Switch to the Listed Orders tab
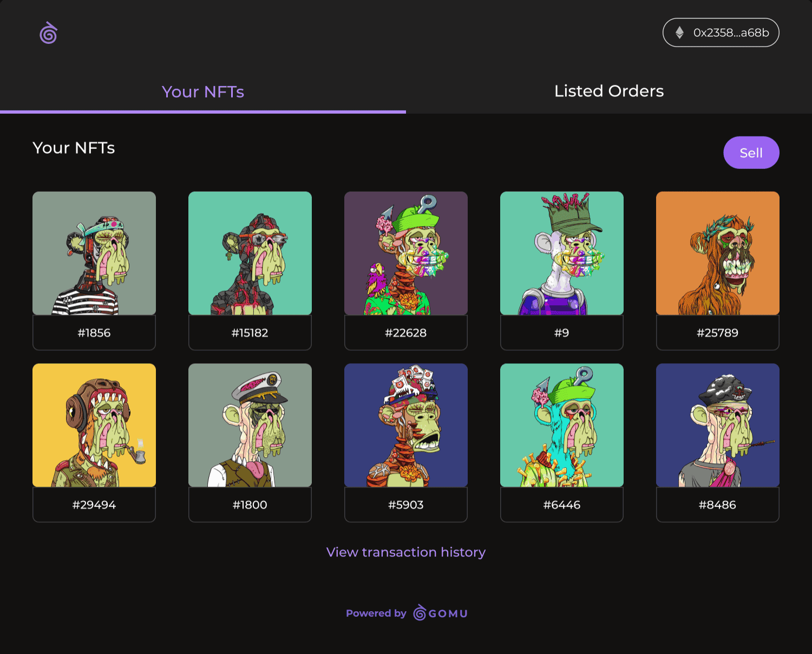Viewport: 812px width, 654px height. tap(609, 91)
